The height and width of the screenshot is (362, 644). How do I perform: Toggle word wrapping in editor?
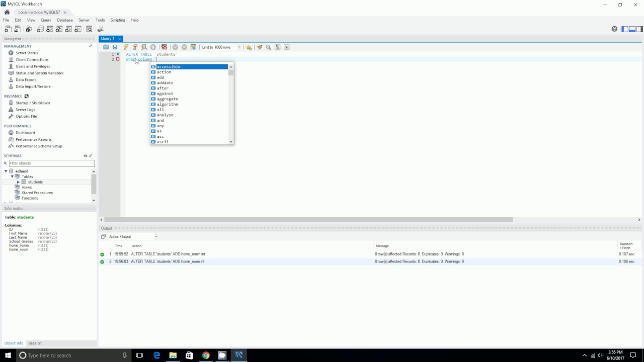(286, 47)
